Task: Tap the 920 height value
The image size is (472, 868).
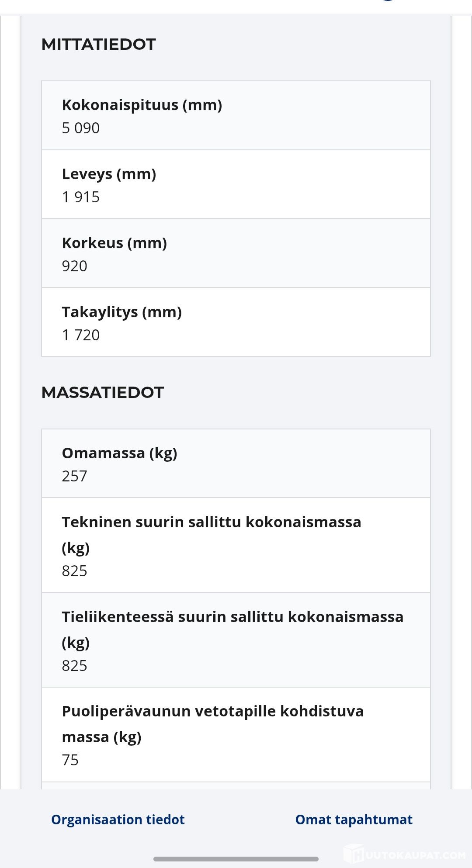Action: tap(74, 266)
